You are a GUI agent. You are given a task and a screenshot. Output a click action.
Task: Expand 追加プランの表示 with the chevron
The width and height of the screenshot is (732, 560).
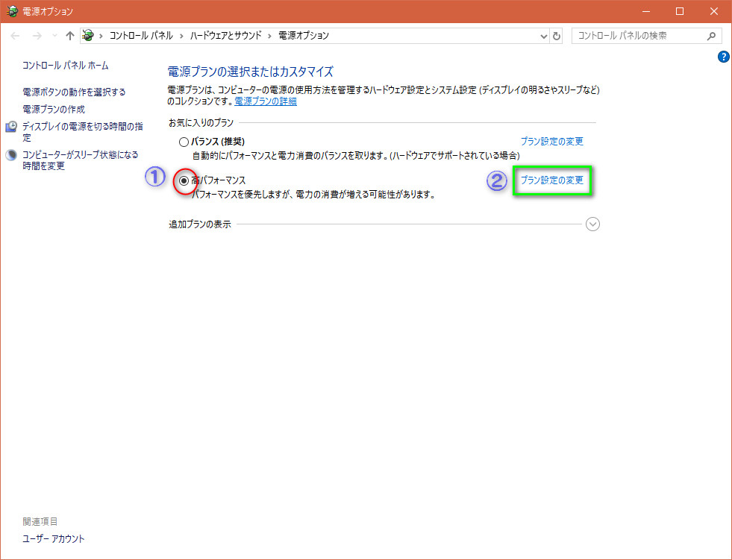click(592, 224)
